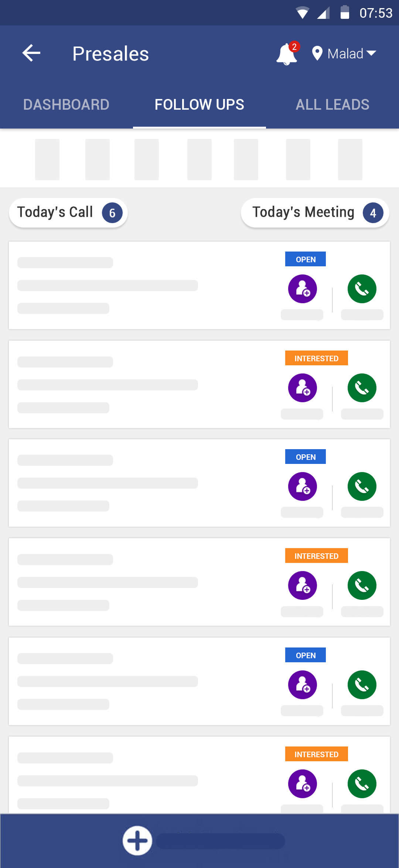Switch to the Dashboard tab
The image size is (399, 868).
click(x=66, y=105)
